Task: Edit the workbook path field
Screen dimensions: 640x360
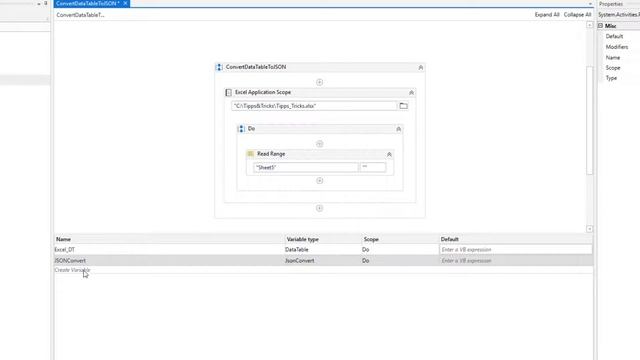Action: click(x=314, y=106)
